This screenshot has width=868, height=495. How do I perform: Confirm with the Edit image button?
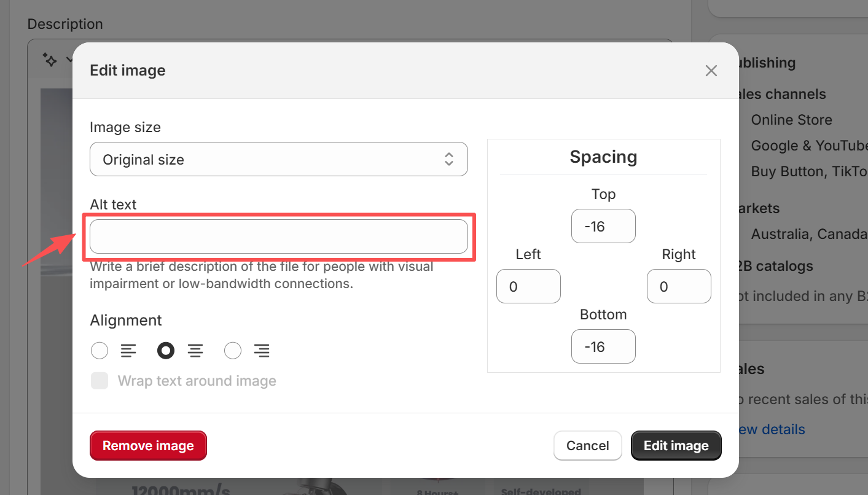pos(676,446)
